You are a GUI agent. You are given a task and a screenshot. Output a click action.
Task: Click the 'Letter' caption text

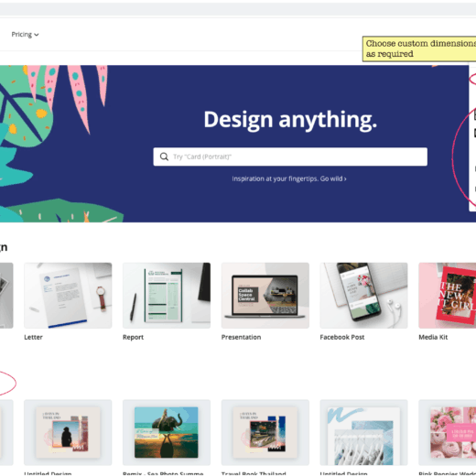(33, 337)
